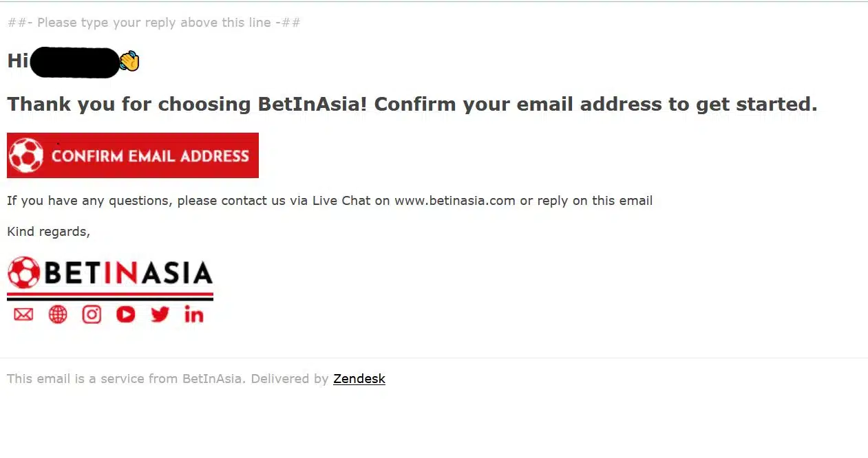Click the soccer ball in the BetInAsia logo
The width and height of the screenshot is (868, 458).
click(x=24, y=273)
